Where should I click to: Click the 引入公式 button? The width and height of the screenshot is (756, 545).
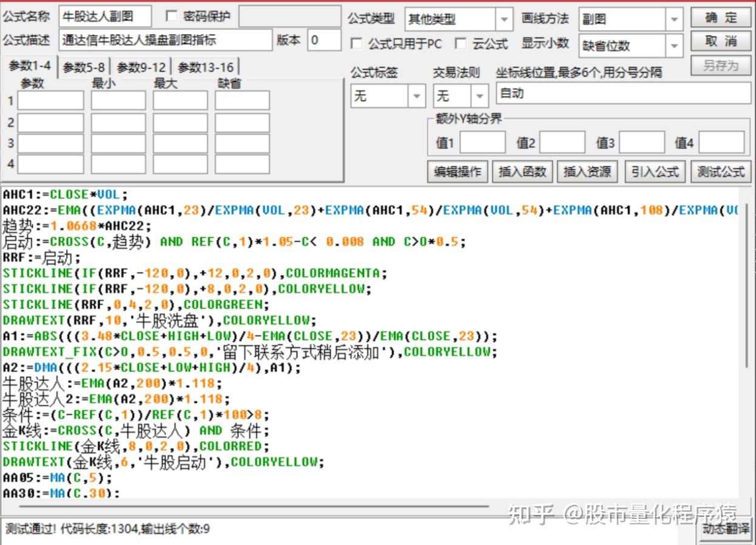point(655,172)
